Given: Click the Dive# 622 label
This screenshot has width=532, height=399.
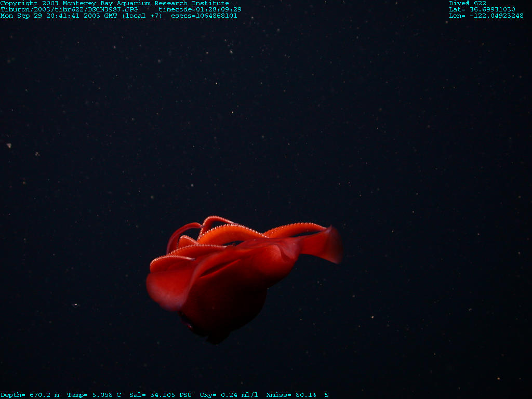Looking at the screenshot, I should 468,3.
